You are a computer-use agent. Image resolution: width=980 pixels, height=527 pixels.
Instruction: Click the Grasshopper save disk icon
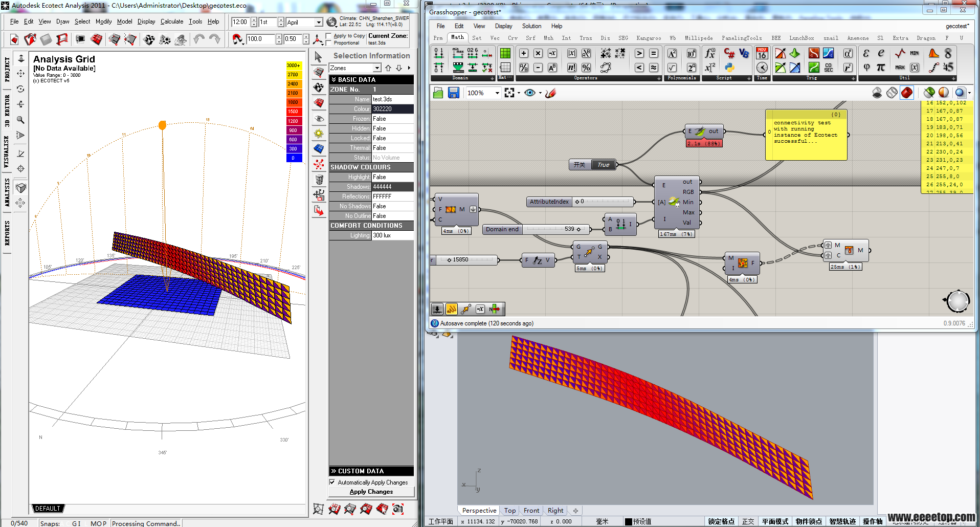[x=453, y=93]
